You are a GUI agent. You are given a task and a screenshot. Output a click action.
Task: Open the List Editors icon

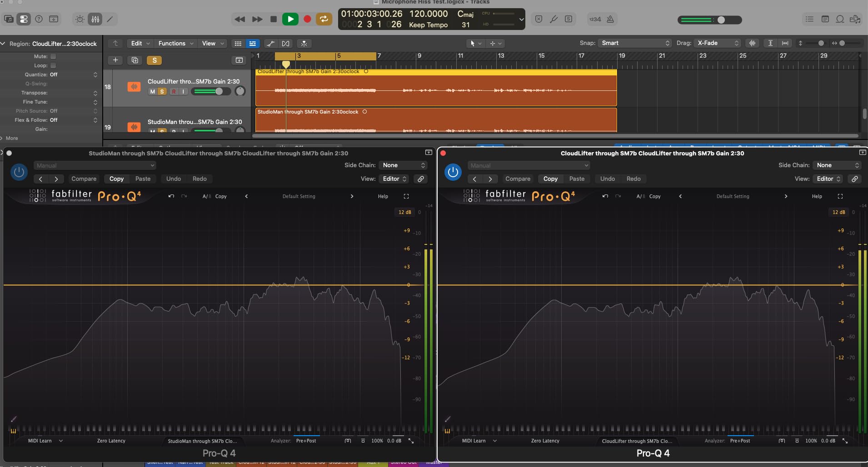click(809, 19)
